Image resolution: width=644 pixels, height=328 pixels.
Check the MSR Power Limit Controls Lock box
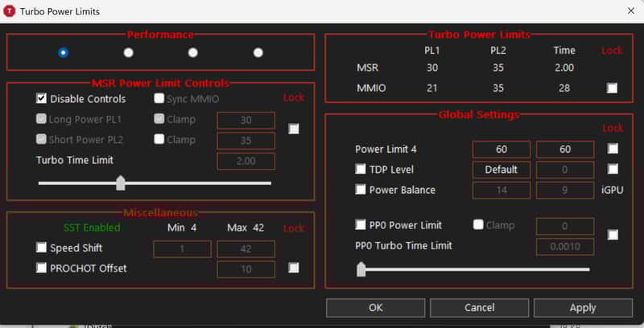pyautogui.click(x=294, y=129)
